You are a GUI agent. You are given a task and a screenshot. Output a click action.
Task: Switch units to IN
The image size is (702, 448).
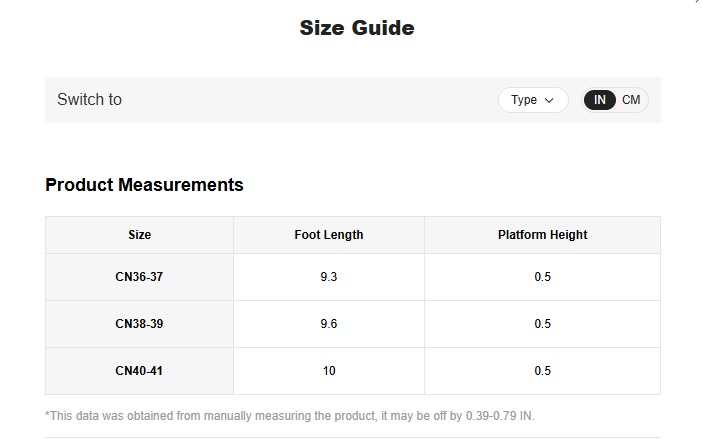[599, 100]
